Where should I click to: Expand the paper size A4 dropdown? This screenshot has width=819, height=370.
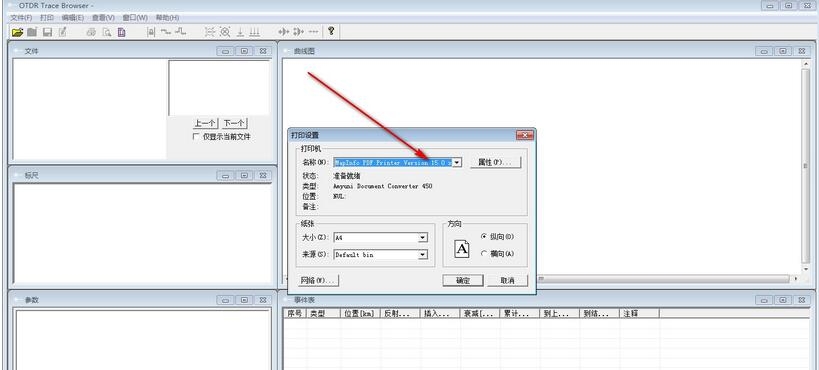point(423,238)
